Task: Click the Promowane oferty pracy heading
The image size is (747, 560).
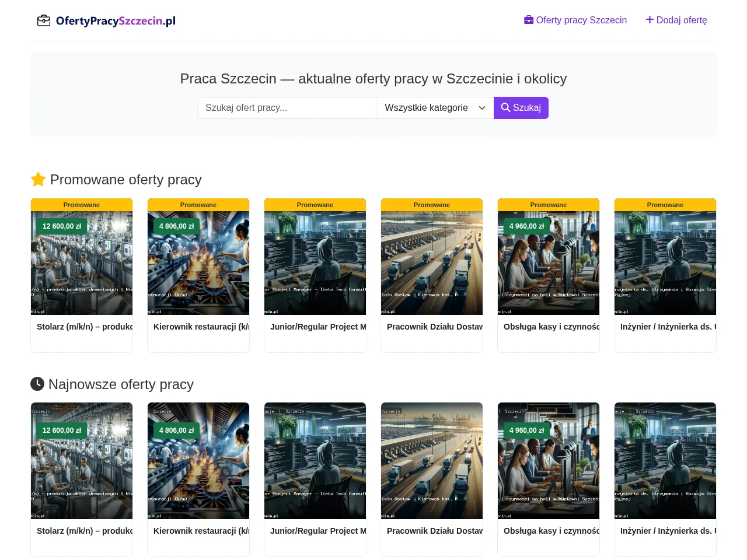Action: (x=116, y=180)
